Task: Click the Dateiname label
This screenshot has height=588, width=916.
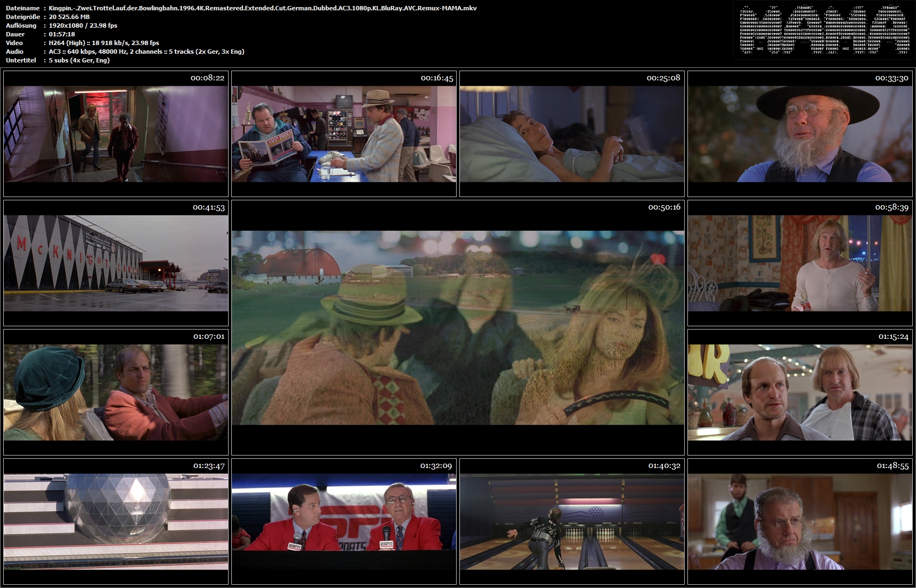Action: [x=22, y=8]
